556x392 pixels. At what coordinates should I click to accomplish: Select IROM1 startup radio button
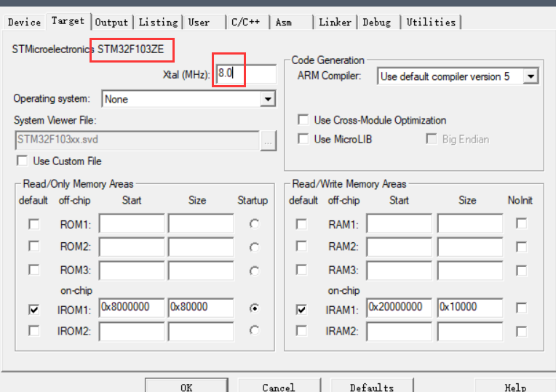coord(254,308)
